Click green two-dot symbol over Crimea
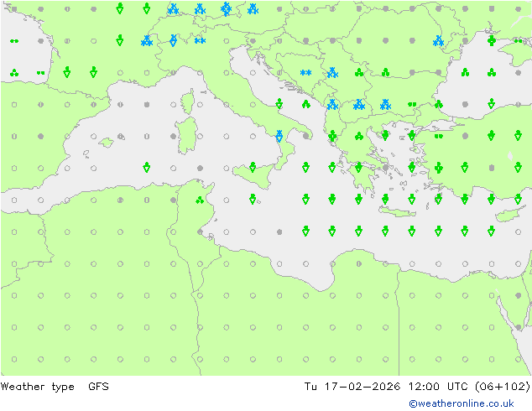 click(518, 41)
